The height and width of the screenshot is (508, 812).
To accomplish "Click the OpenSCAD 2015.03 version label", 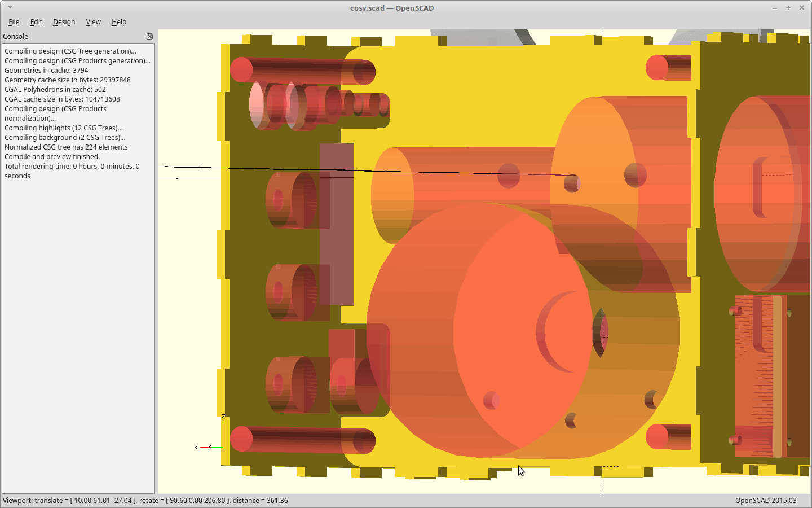I will [x=765, y=501].
